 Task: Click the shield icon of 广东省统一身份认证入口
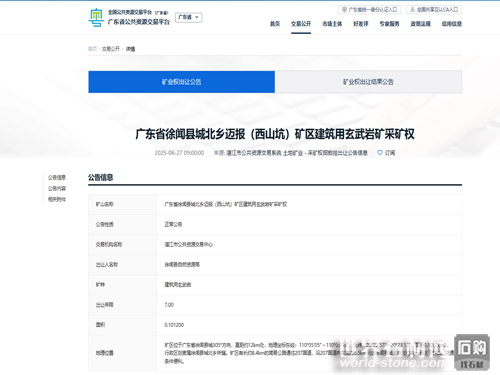[x=344, y=10]
